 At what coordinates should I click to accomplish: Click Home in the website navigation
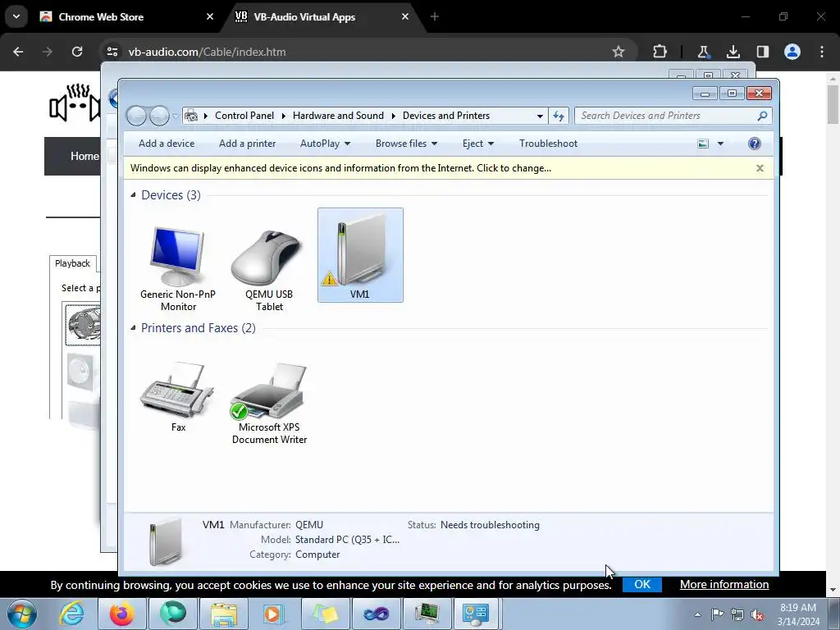[84, 156]
